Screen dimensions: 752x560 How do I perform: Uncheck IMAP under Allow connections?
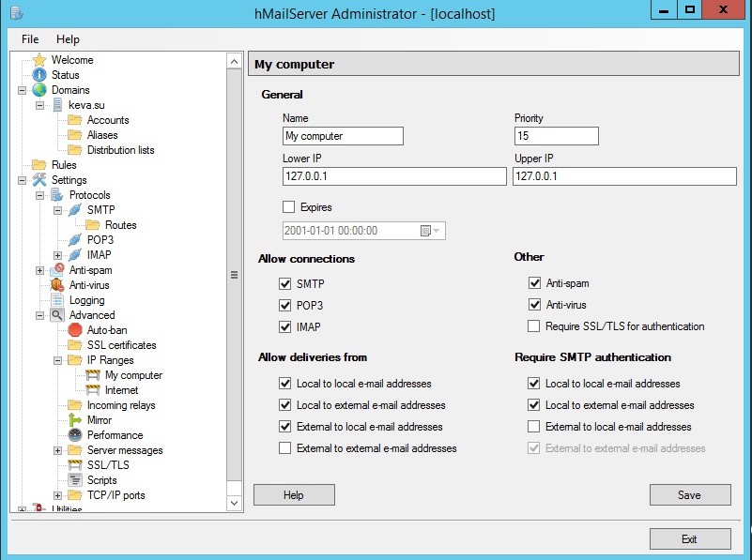[x=284, y=326]
